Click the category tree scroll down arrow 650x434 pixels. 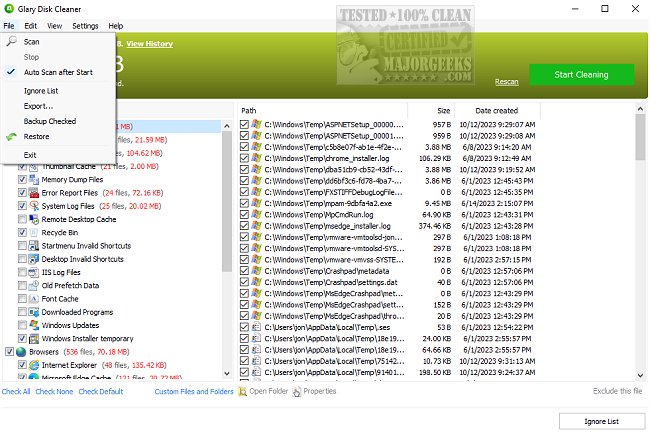pyautogui.click(x=227, y=373)
